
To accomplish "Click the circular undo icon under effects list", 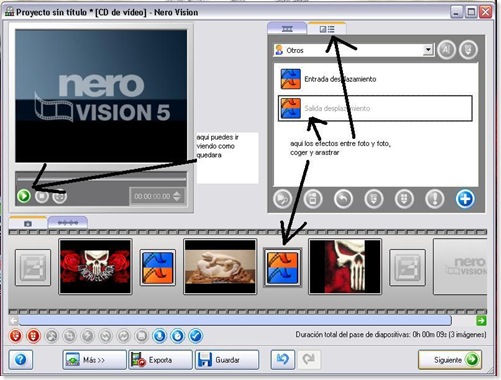I will (x=343, y=199).
